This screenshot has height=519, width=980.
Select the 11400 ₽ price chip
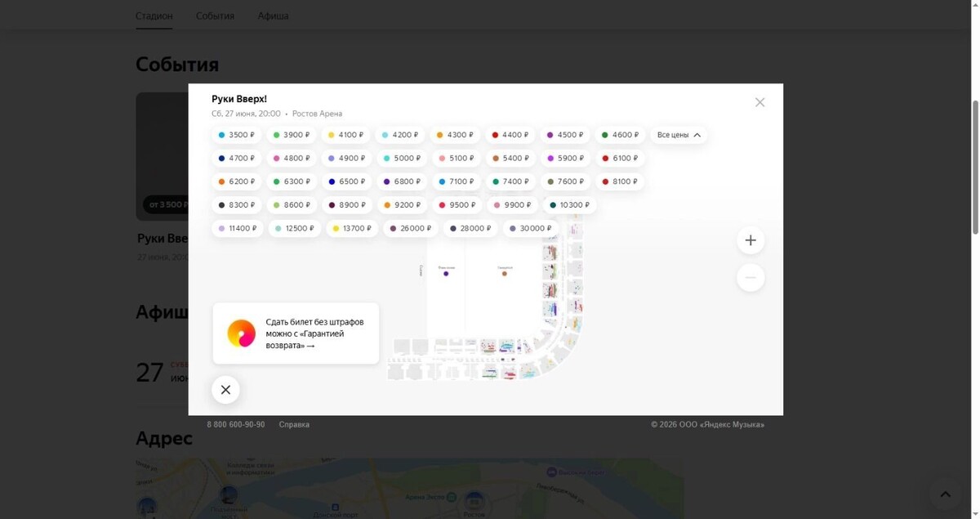click(x=238, y=228)
